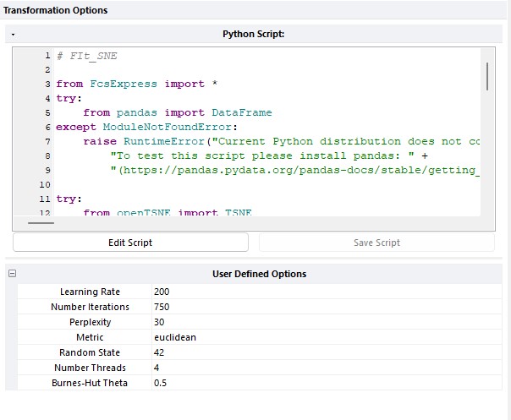Click the 'To test this script please install pandas' line
Image resolution: width=511 pixels, height=420 pixels.
pos(269,155)
